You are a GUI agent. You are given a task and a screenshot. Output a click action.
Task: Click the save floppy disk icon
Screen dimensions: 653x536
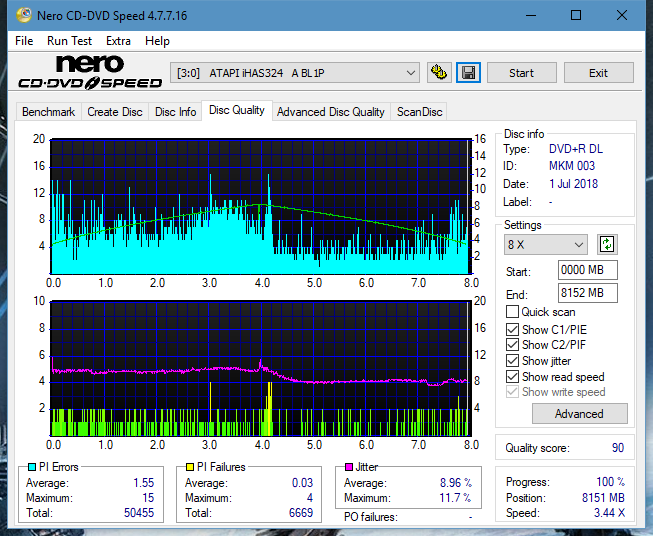pos(468,73)
